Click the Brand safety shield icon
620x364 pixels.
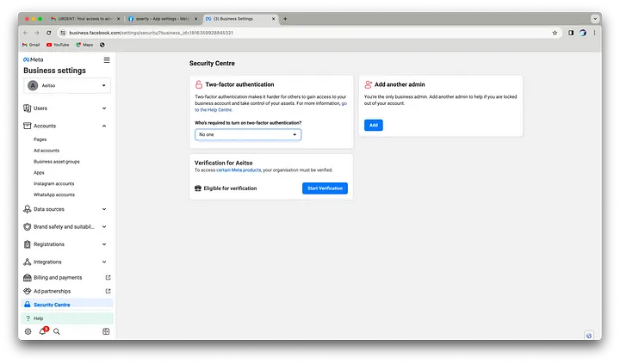coord(28,227)
